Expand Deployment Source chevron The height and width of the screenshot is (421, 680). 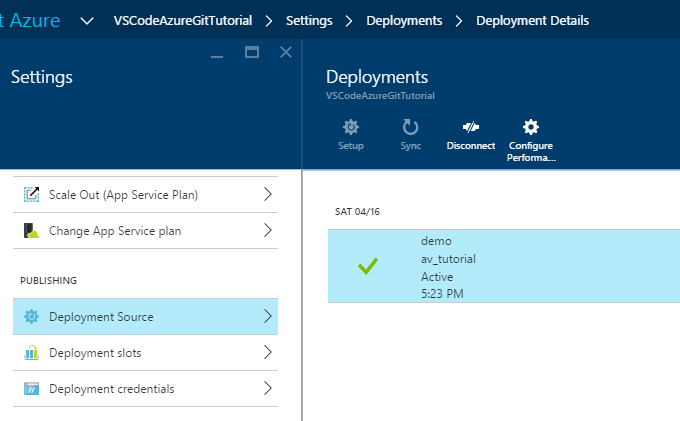coord(268,317)
